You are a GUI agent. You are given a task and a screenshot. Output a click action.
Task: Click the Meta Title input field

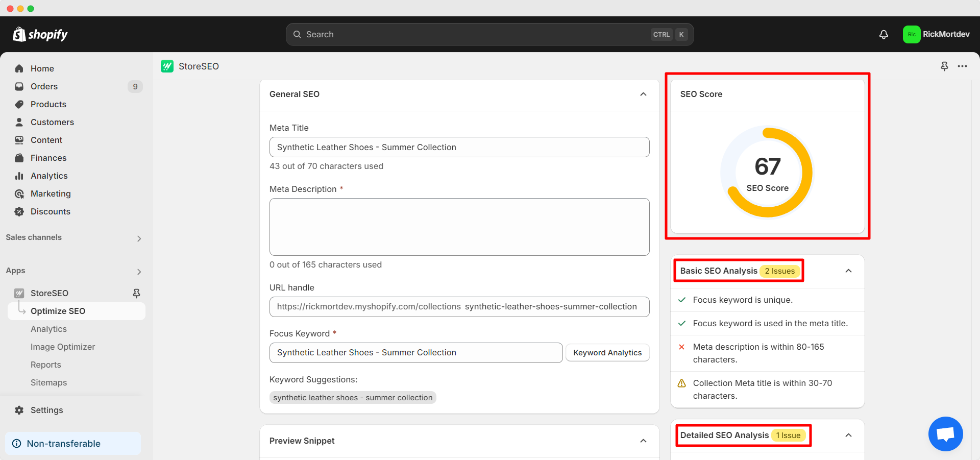(x=459, y=147)
